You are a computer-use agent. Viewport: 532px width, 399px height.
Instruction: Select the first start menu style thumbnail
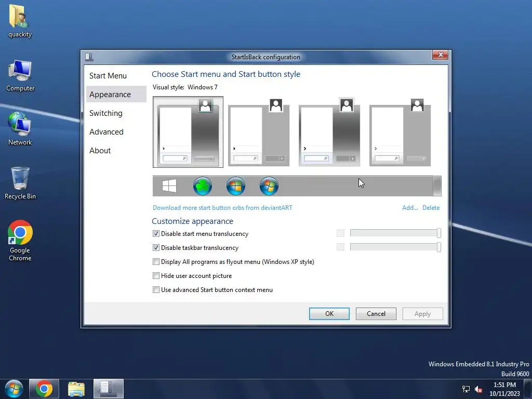pos(188,132)
